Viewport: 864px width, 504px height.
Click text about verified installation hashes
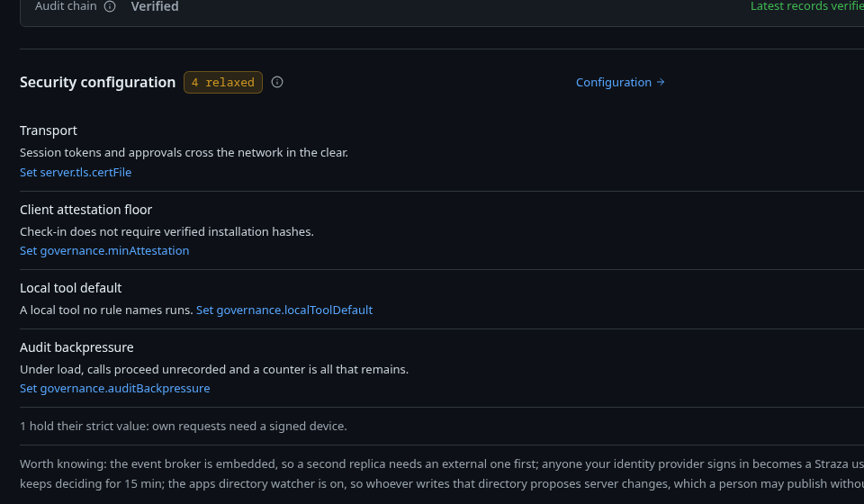[x=167, y=232]
